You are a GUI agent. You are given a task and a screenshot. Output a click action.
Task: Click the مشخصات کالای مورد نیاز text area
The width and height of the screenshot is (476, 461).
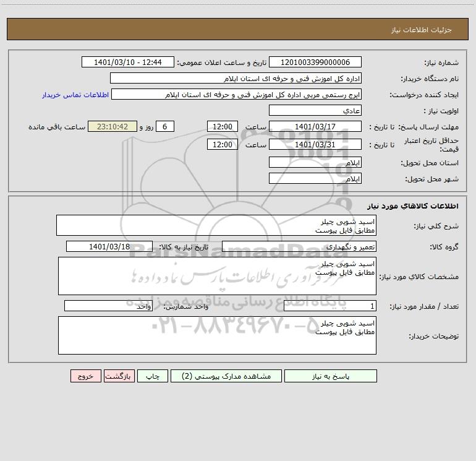217,276
